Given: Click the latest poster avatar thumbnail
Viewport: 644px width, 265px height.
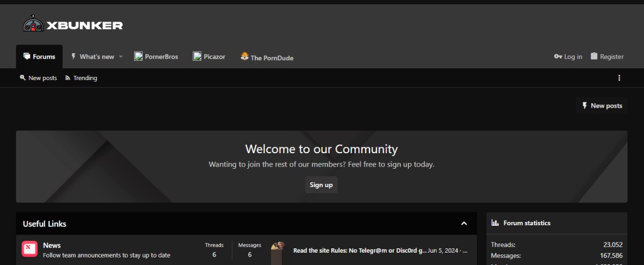Looking at the screenshot, I should [x=277, y=250].
